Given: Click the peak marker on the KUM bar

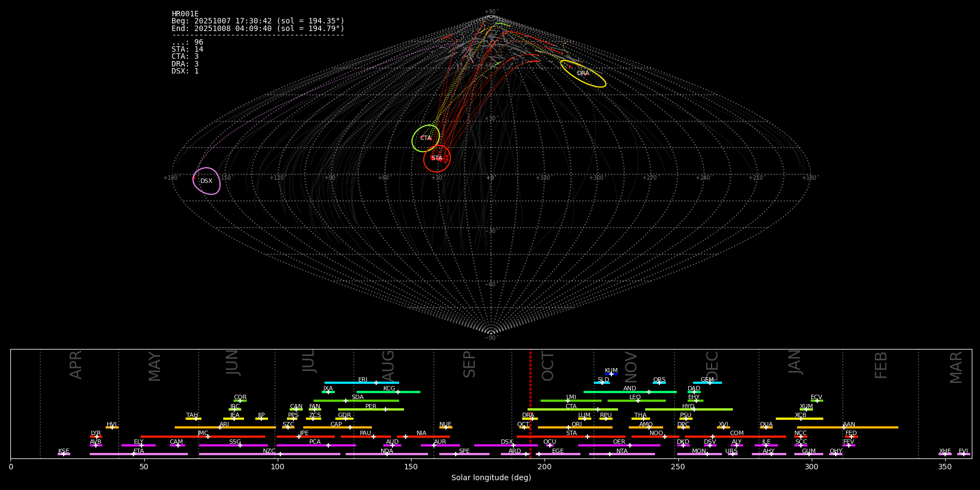Looking at the screenshot, I should click(611, 374).
